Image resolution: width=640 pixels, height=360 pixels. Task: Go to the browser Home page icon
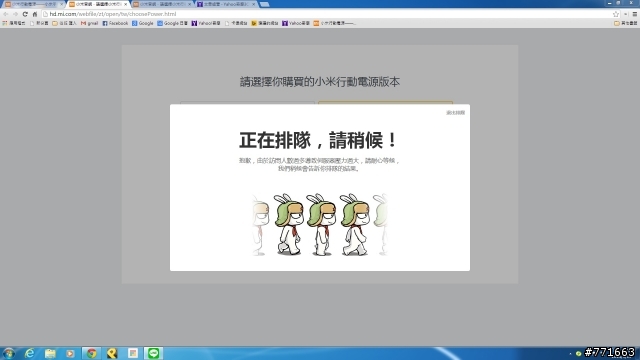35,14
